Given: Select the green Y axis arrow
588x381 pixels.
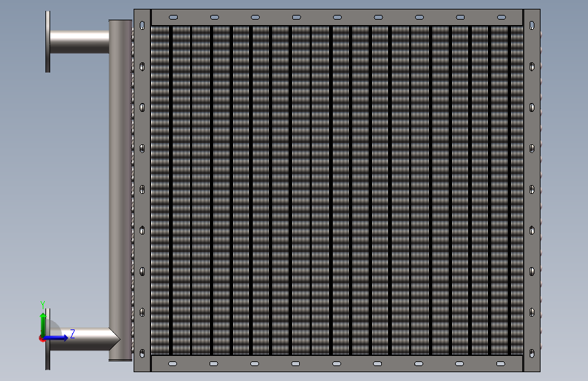Looking at the screenshot, I should point(43,325).
